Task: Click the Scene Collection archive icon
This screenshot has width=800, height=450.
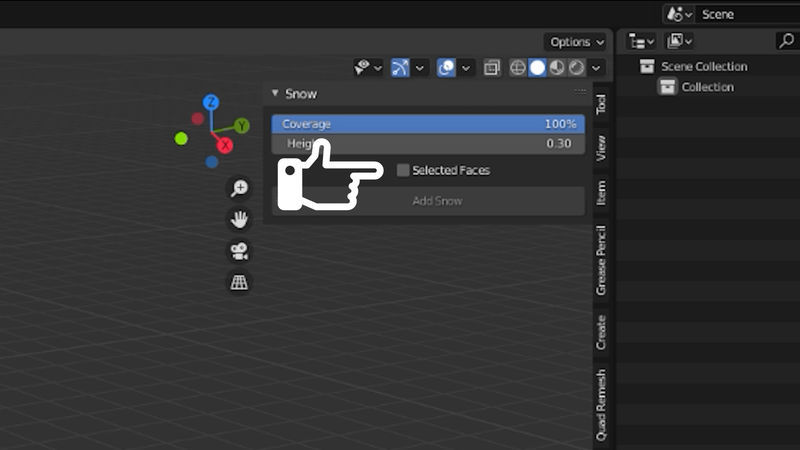Action: 647,66
